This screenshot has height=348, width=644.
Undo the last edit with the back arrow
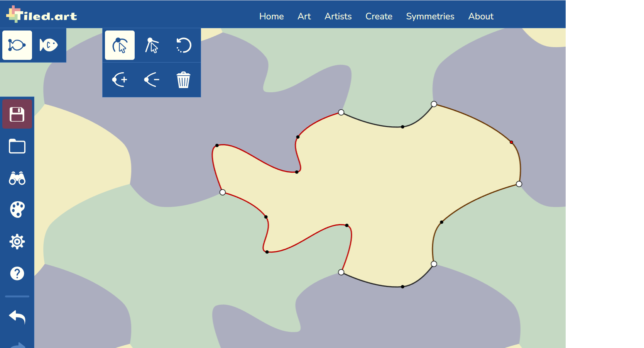(17, 317)
